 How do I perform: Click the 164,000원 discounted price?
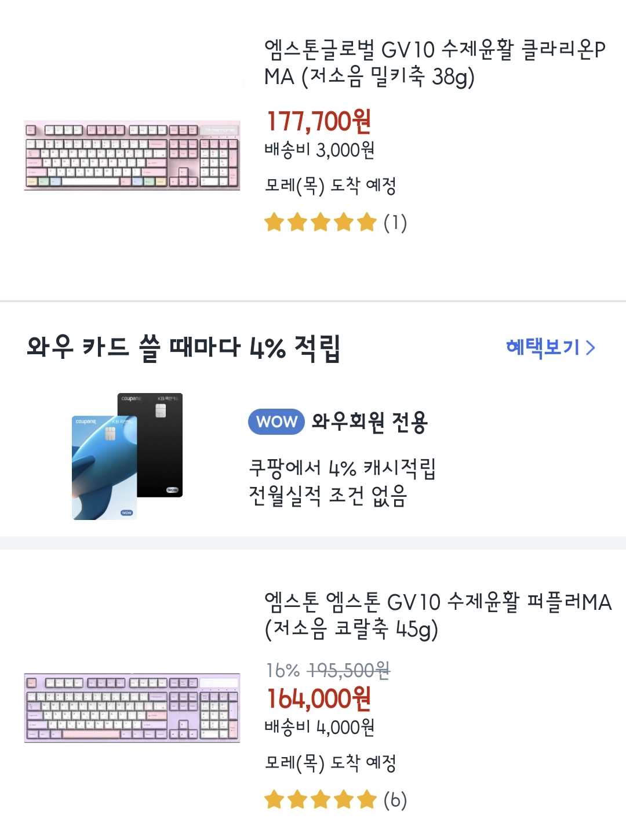[319, 699]
